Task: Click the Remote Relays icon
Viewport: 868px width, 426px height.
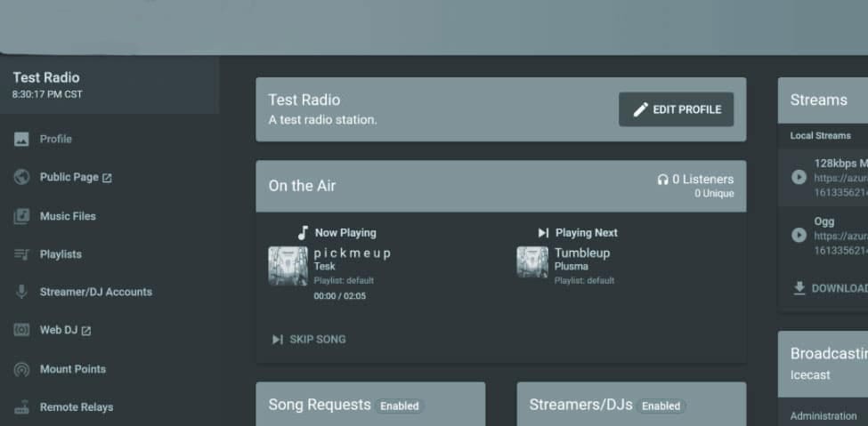Action: [22, 407]
